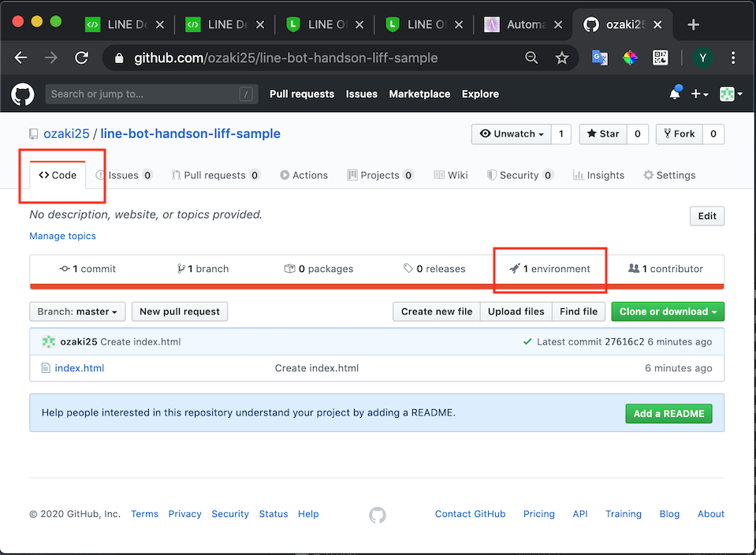Open a new browser tab with plus
The height and width of the screenshot is (555, 756).
(693, 24)
